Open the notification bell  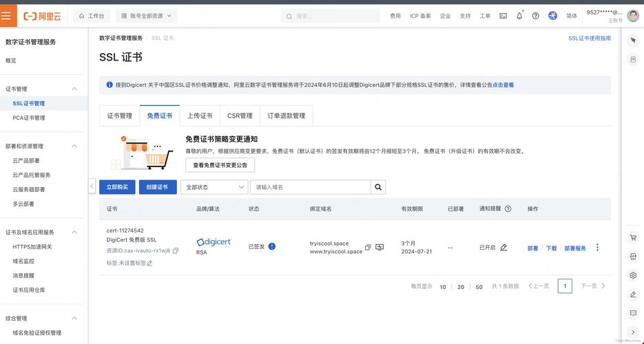point(519,16)
